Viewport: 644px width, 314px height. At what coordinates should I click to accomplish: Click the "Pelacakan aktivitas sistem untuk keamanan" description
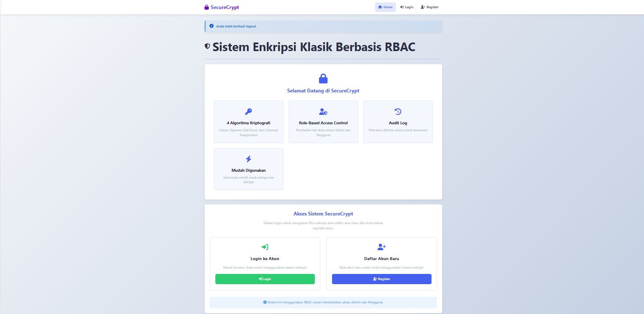point(398,130)
